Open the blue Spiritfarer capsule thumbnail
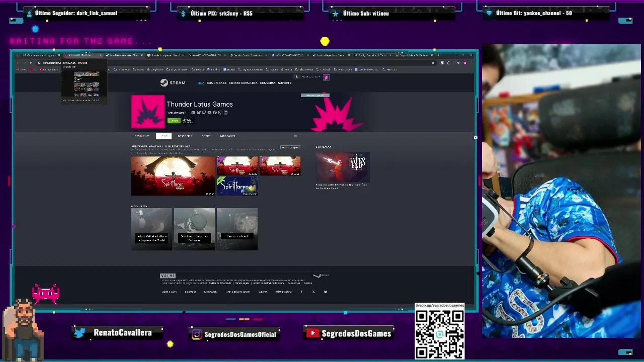The image size is (644, 362). (x=237, y=186)
